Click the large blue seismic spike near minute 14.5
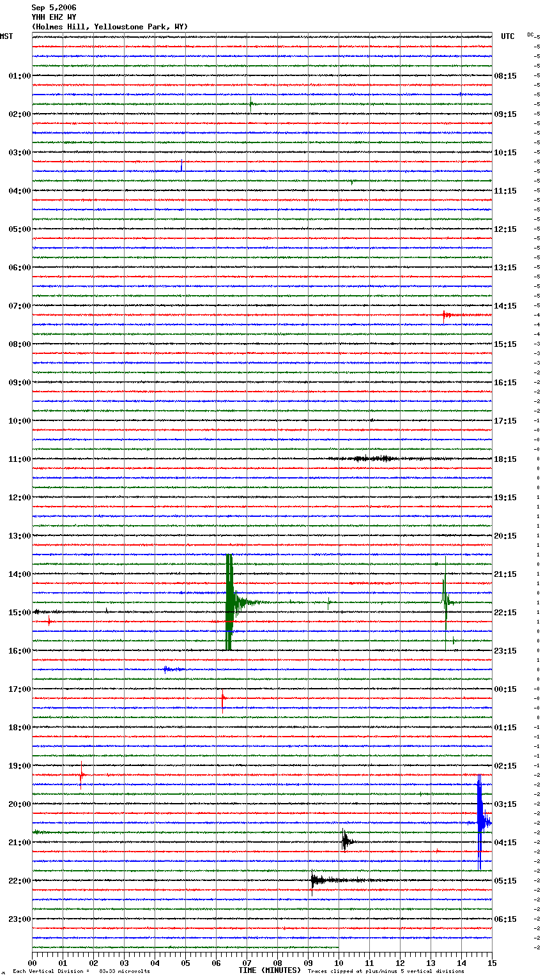This screenshot has width=543, height=980. coord(480,823)
